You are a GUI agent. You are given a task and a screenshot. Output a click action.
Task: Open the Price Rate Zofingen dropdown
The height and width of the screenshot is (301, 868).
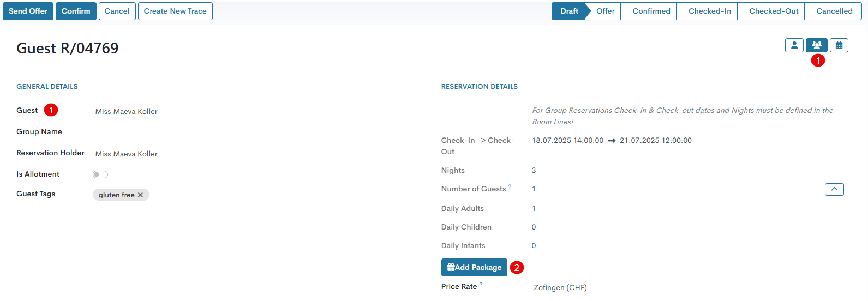click(560, 288)
